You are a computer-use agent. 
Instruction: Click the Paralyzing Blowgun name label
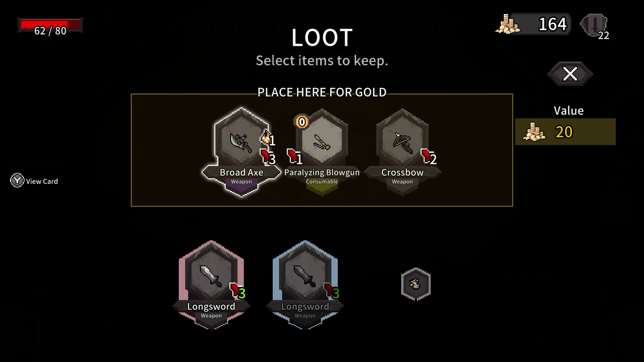coord(322,172)
